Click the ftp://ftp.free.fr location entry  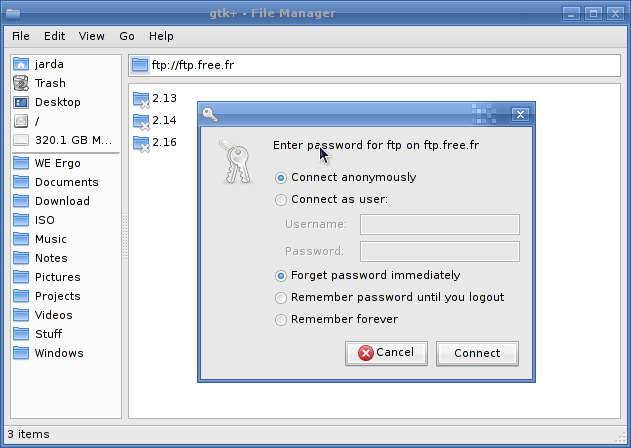pos(375,65)
